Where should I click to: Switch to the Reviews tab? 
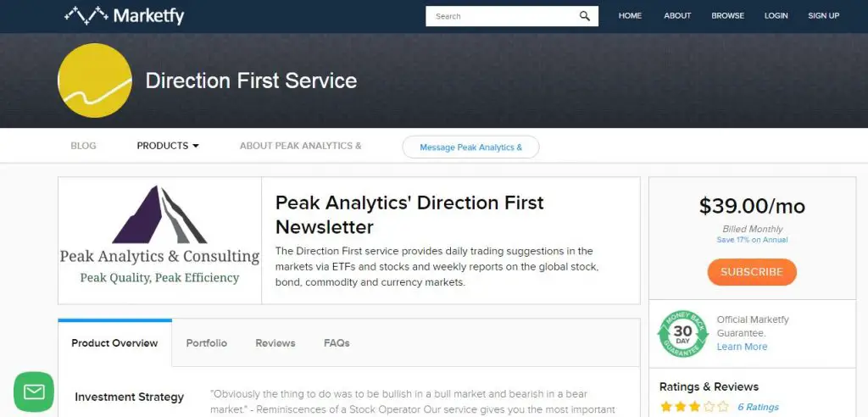[275, 343]
